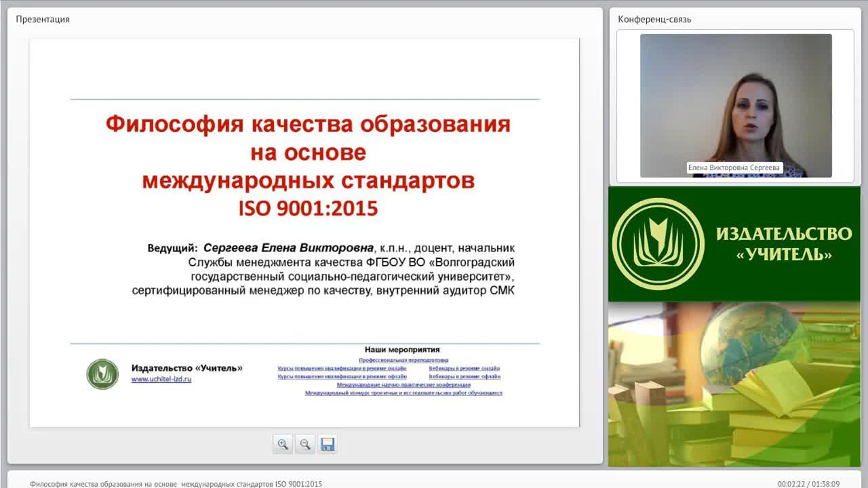Open the Вебинары в режиме онлайн link
The image size is (868, 488).
465,369
